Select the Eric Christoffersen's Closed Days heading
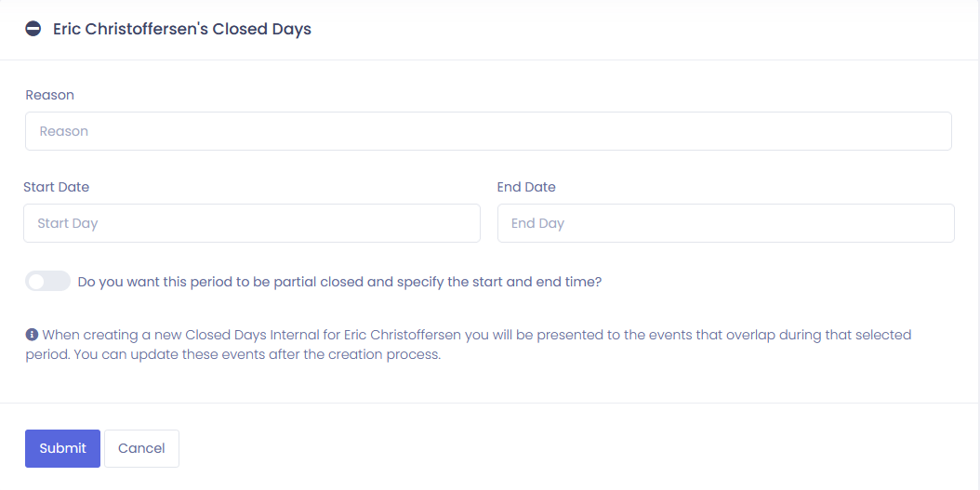This screenshot has width=980, height=490. click(x=182, y=30)
